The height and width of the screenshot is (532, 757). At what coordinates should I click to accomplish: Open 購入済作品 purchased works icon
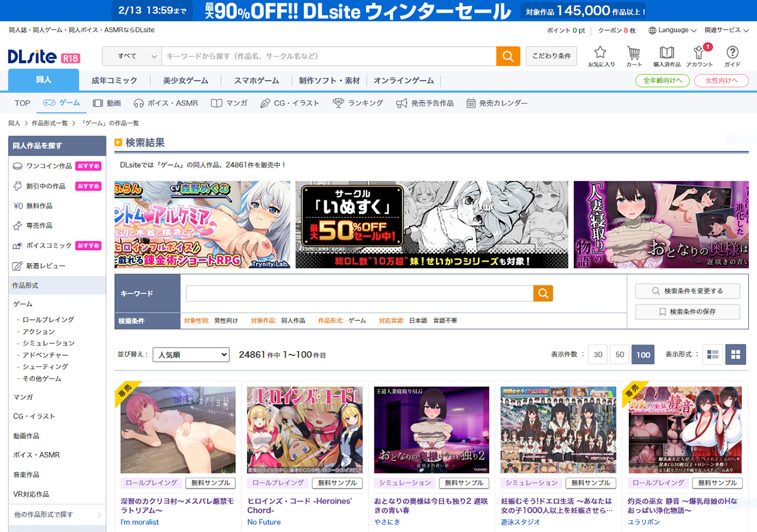667,56
